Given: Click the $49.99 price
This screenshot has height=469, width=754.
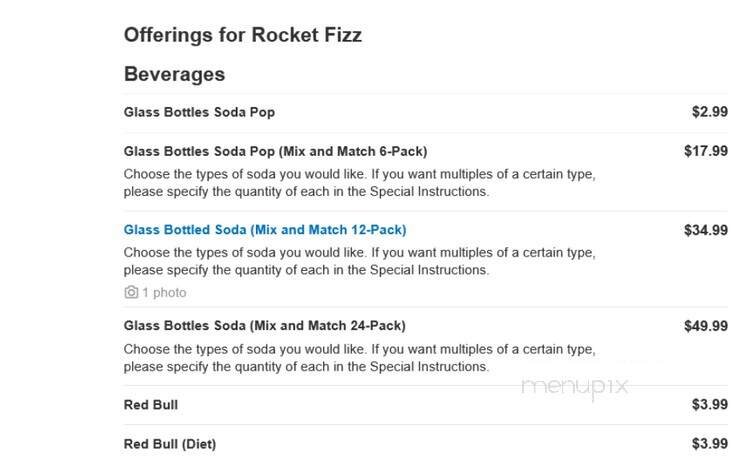Looking at the screenshot, I should point(705,326).
